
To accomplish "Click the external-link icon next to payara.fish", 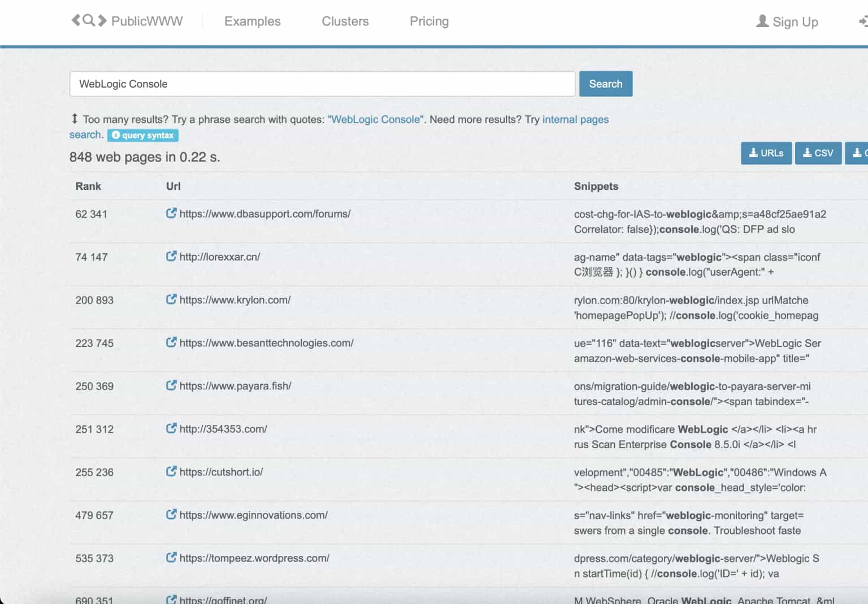I will click(x=171, y=385).
